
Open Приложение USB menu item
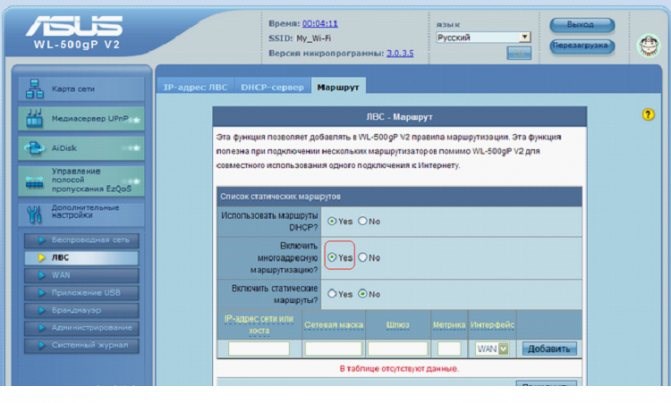(x=81, y=293)
